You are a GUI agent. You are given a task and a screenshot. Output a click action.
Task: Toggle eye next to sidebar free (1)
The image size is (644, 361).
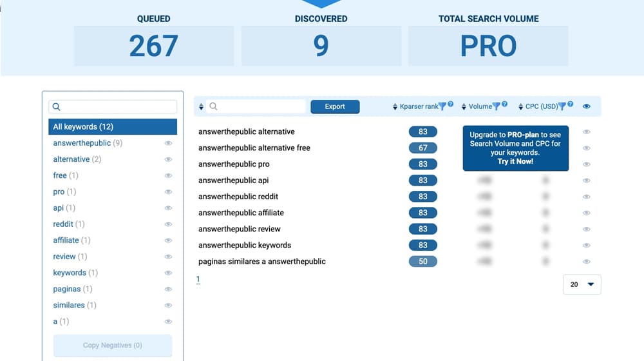coord(168,175)
